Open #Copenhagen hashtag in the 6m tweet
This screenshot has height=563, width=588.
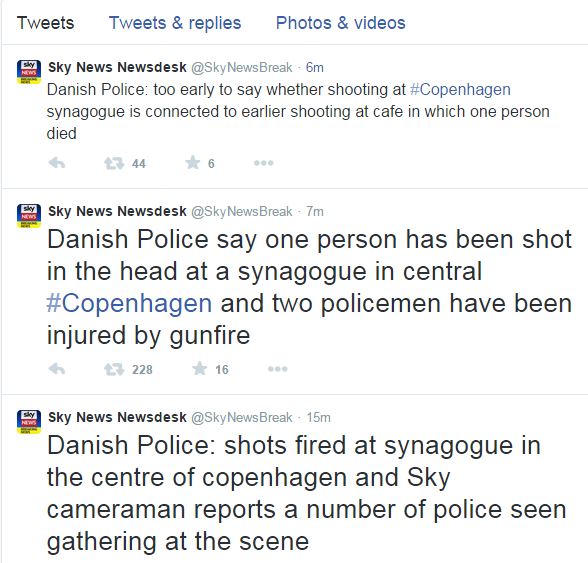pos(460,90)
